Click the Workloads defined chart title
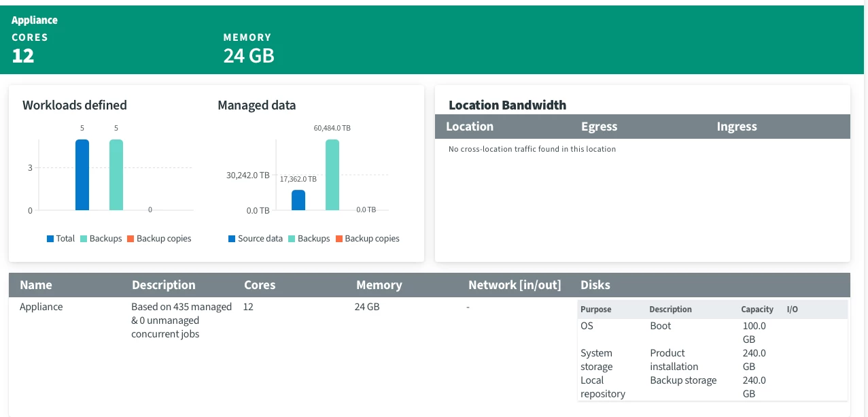The width and height of the screenshot is (868, 417). pos(75,105)
